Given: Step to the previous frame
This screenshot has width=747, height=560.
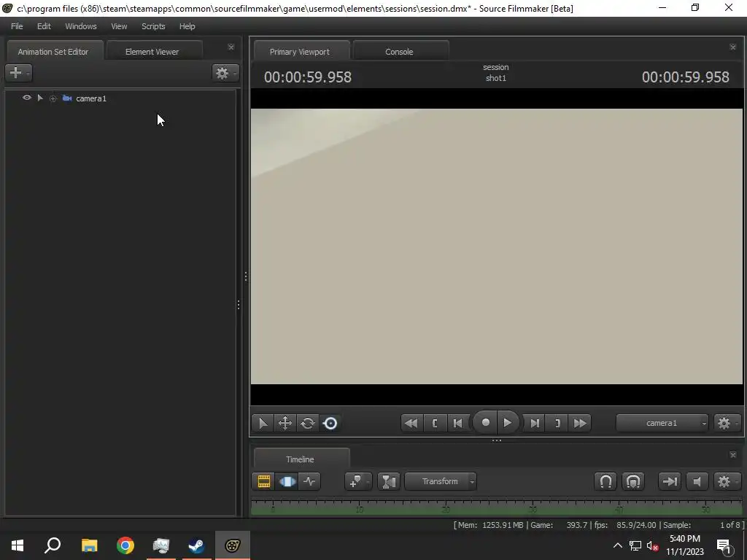Looking at the screenshot, I should (x=457, y=423).
